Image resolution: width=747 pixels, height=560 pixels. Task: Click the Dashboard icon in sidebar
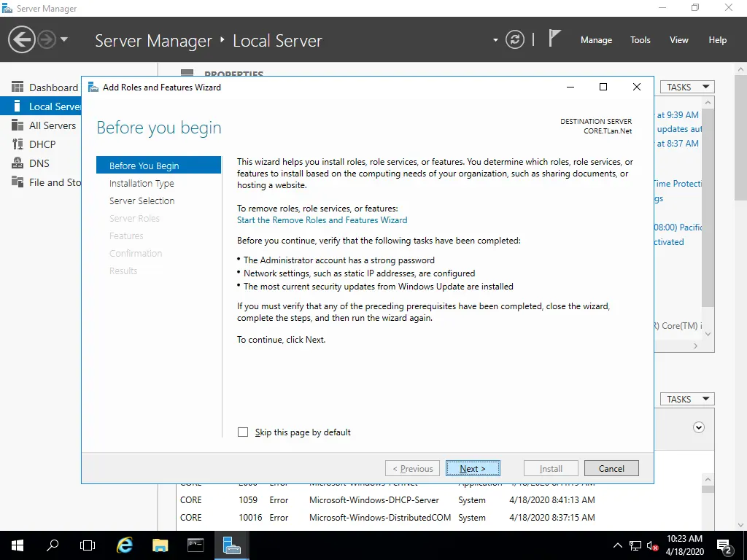click(x=18, y=87)
